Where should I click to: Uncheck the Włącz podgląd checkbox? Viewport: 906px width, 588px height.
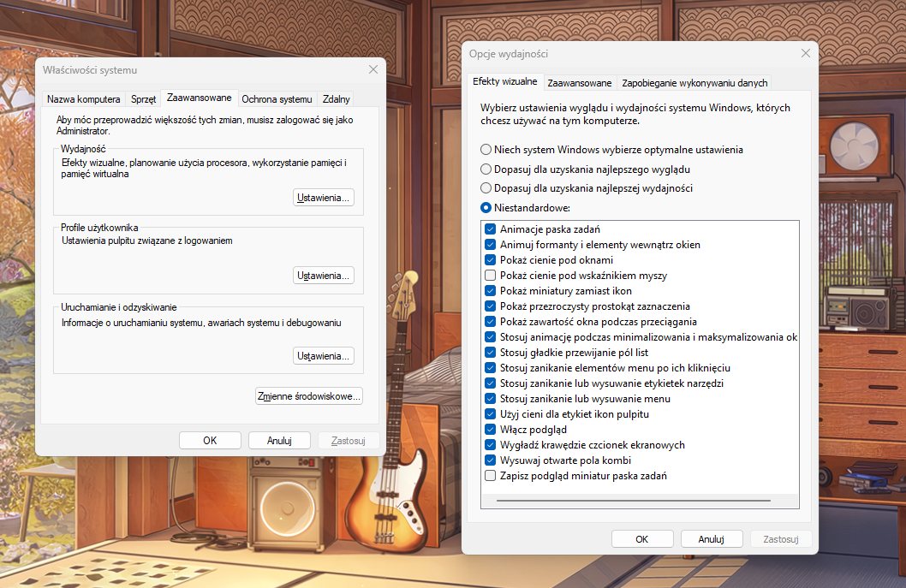coord(490,430)
